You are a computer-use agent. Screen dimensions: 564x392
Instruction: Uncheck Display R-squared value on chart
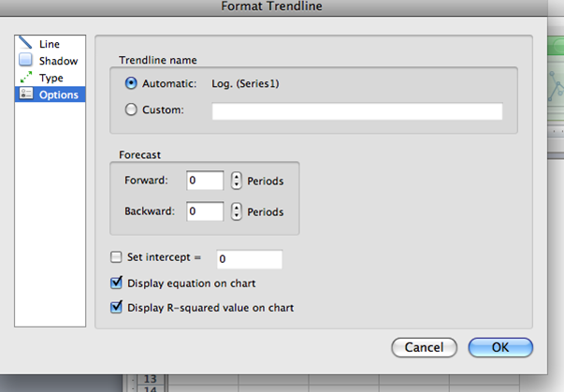click(x=116, y=307)
